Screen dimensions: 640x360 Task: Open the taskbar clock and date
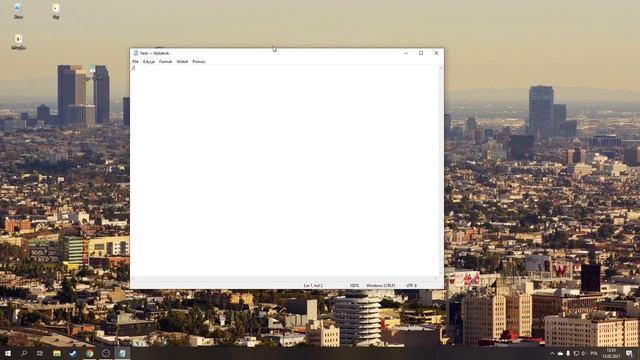611,353
